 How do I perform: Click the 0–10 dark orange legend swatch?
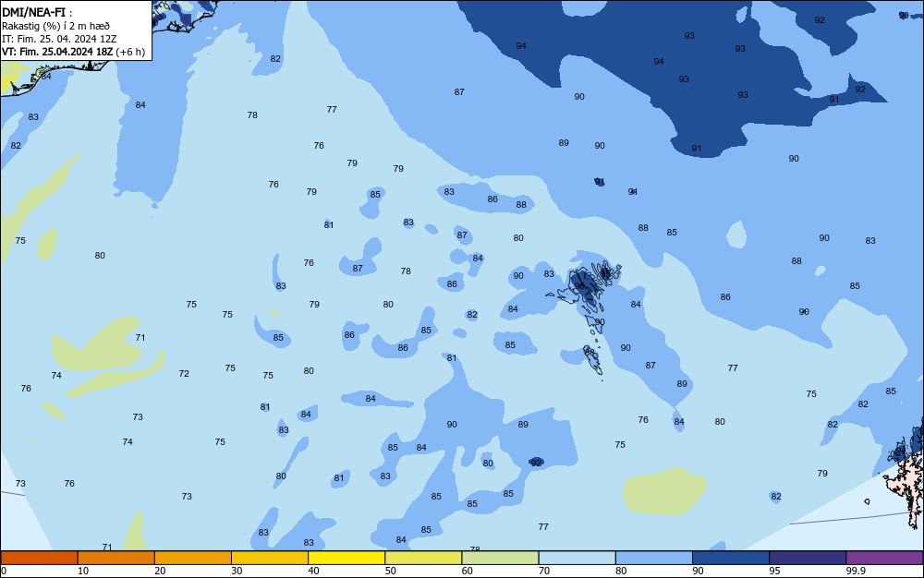click(39, 558)
